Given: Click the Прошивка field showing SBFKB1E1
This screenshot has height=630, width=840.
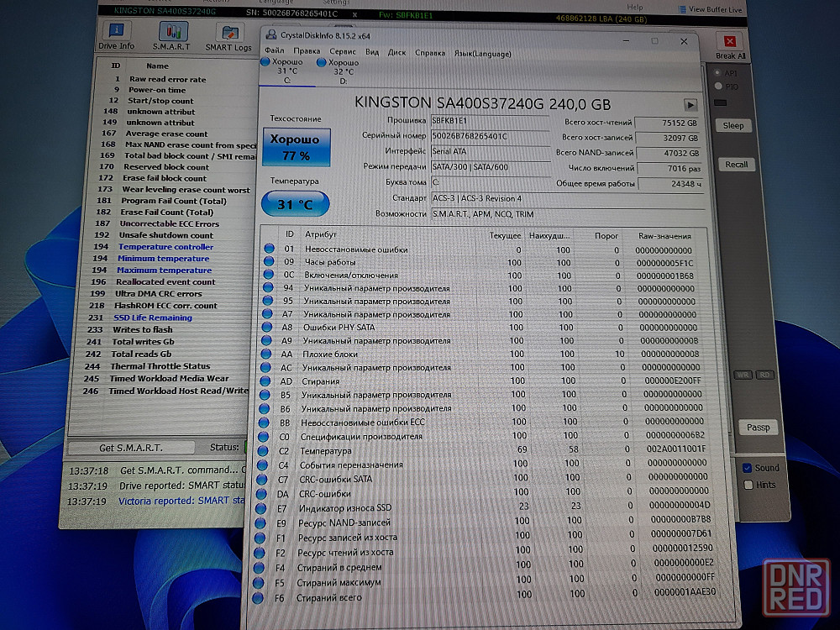Looking at the screenshot, I should 490,120.
